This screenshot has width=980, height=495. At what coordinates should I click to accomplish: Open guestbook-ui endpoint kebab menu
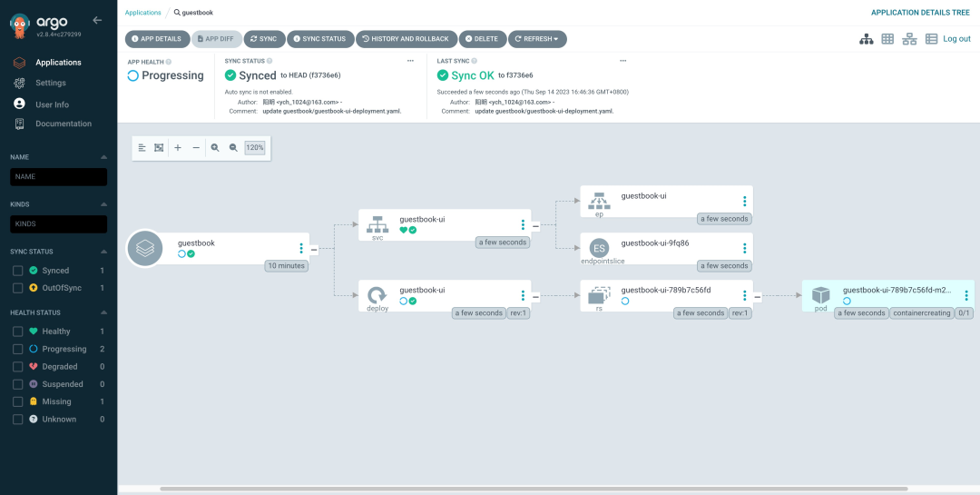tap(744, 202)
